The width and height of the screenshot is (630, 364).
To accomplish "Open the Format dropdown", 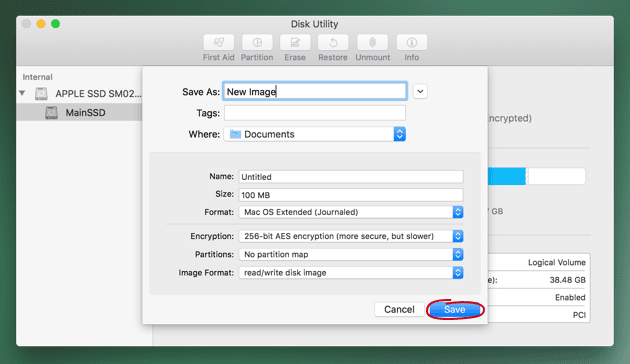I will click(351, 212).
